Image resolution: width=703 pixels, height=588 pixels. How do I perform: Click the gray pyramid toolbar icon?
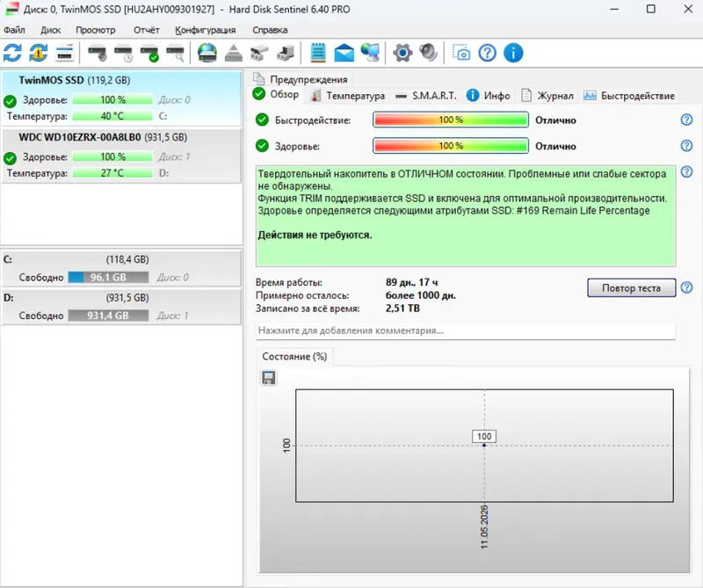pos(233,53)
